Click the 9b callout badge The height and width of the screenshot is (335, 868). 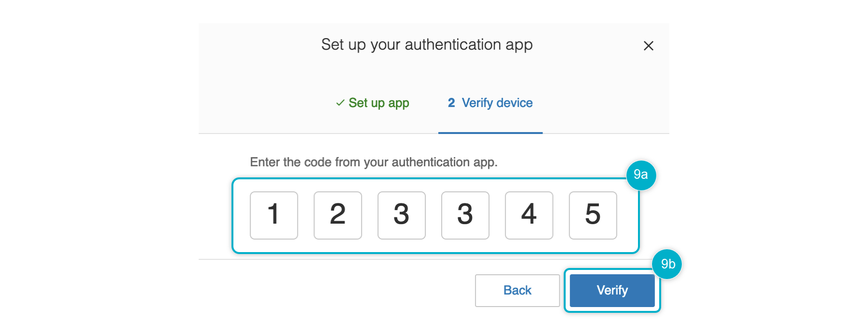[x=667, y=264]
